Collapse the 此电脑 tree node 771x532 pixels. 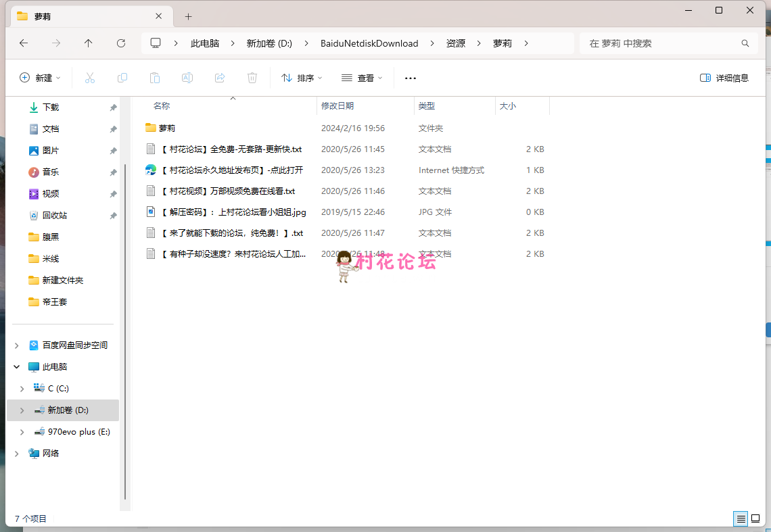17,367
